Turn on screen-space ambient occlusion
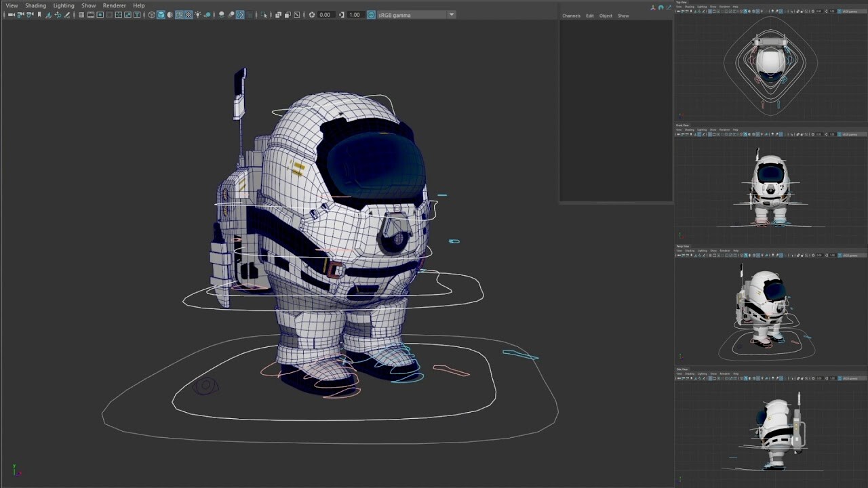Viewport: 868px width, 488px height. 221,14
